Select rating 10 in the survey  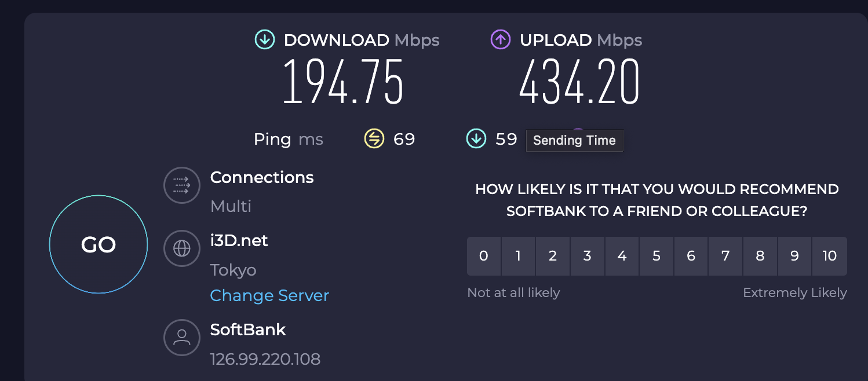[x=829, y=256]
